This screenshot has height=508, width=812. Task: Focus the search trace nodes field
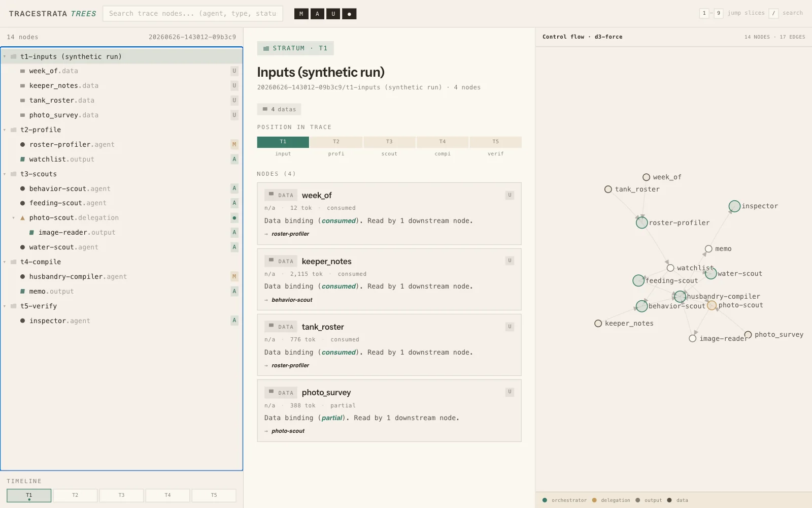[x=193, y=14]
